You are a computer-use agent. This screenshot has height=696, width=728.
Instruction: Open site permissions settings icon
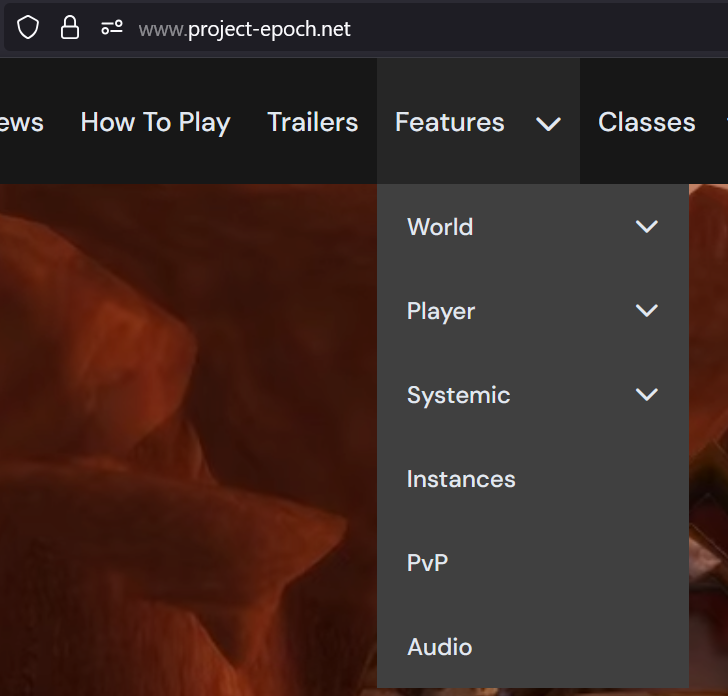tap(112, 28)
